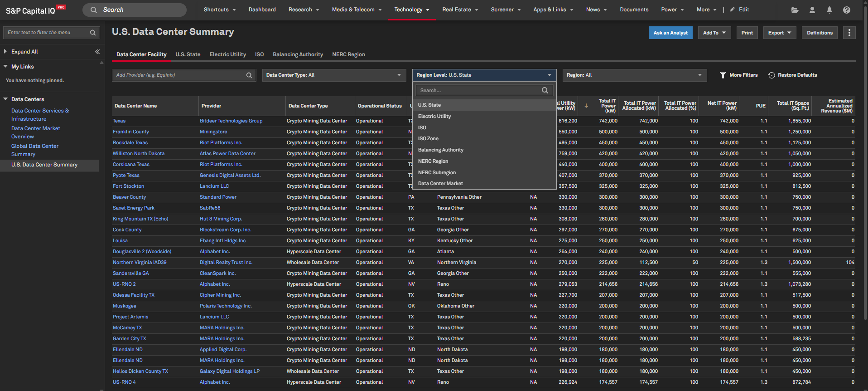Click Restore Defaults

click(x=793, y=75)
